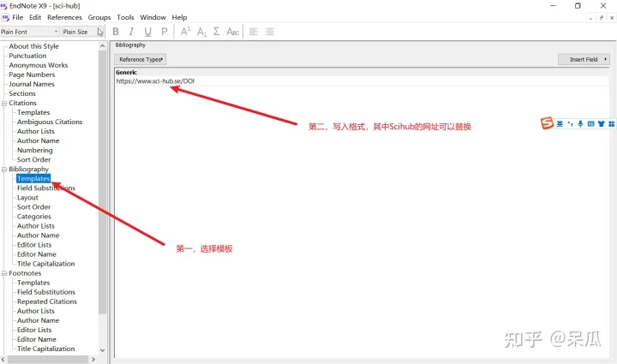Image resolution: width=617 pixels, height=364 pixels.
Task: Select Numbering under Citations
Action: [x=34, y=150]
